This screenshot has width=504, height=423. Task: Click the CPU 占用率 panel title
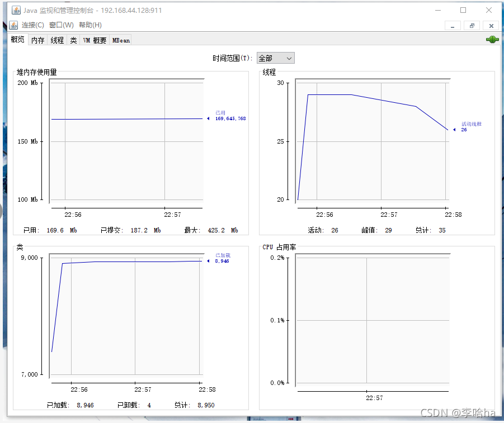279,247
